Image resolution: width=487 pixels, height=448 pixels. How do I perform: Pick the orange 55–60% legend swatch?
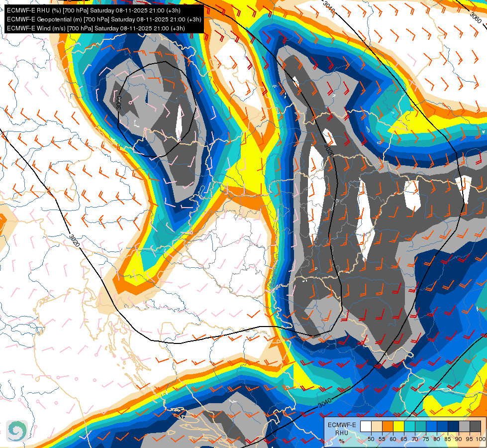[x=388, y=426]
